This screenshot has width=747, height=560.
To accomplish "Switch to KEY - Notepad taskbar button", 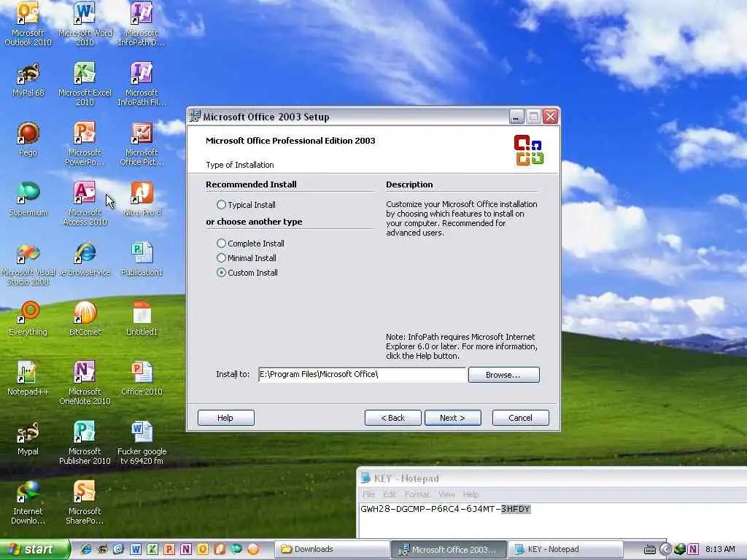I will (x=565, y=549).
